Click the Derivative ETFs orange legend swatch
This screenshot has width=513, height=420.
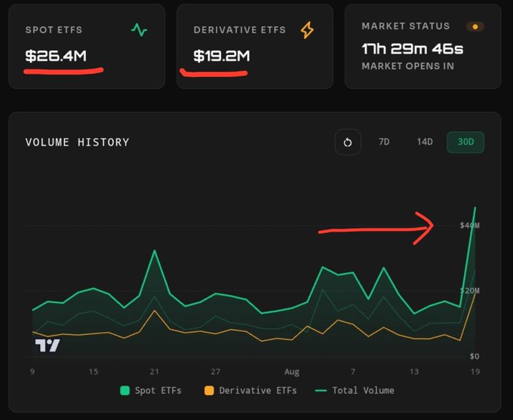coord(209,391)
